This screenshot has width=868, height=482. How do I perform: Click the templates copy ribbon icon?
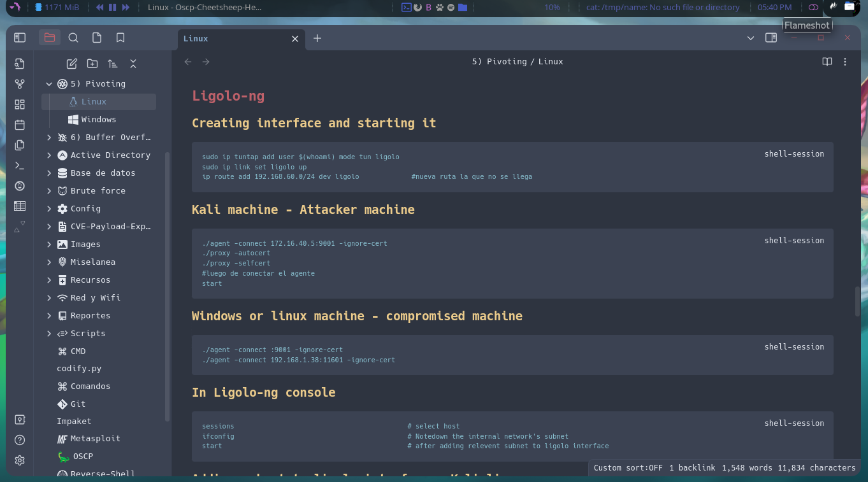coord(20,145)
